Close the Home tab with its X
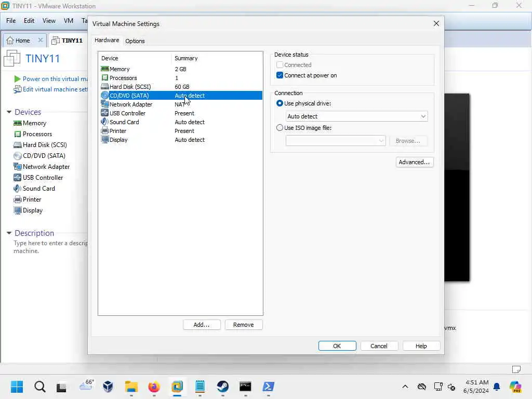 coord(41,40)
